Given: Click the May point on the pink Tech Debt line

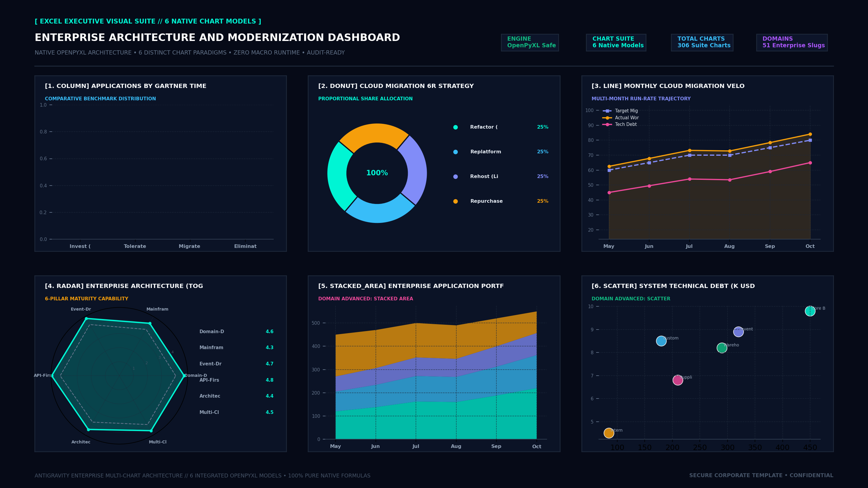Looking at the screenshot, I should coord(609,193).
